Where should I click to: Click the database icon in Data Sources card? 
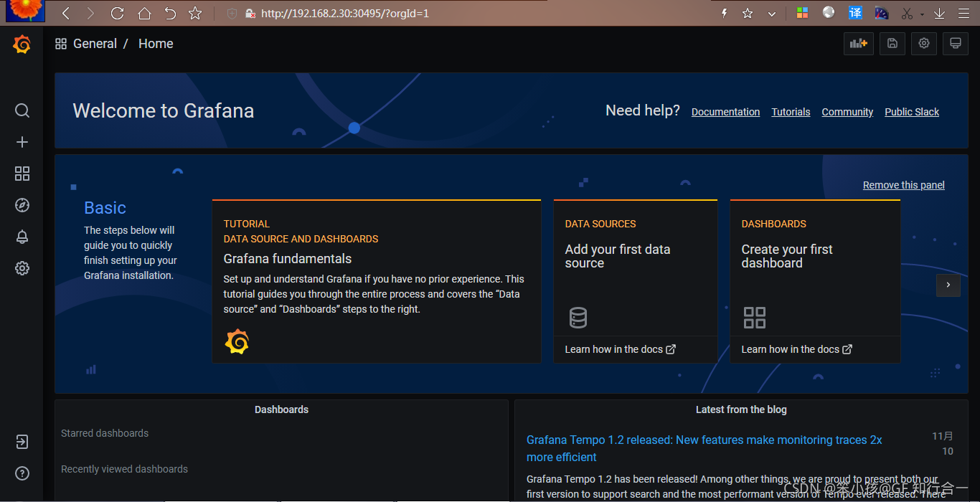point(578,318)
